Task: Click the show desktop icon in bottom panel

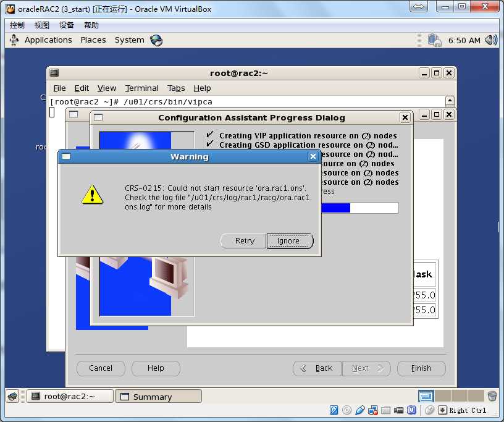Action: click(13, 396)
